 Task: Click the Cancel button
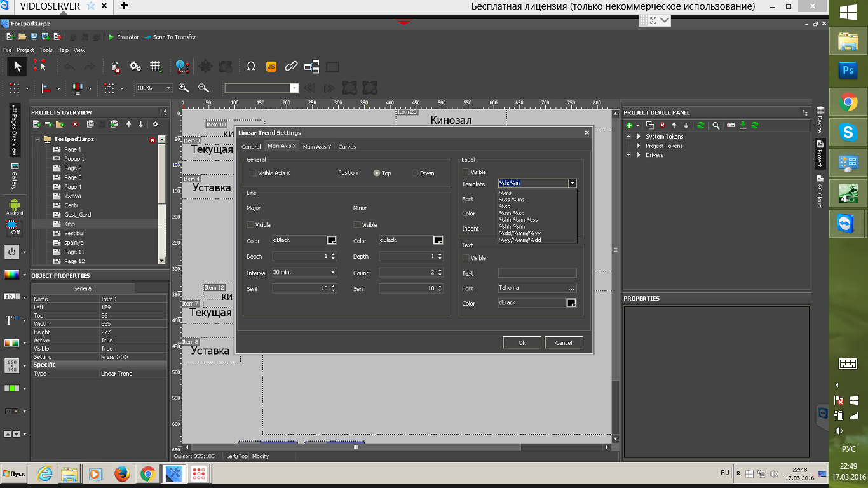[x=564, y=342]
